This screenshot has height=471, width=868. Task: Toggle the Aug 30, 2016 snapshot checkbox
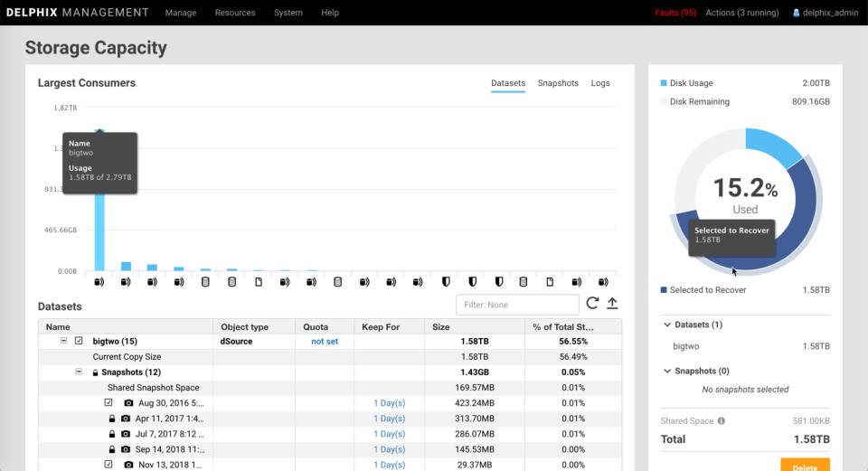coord(108,403)
